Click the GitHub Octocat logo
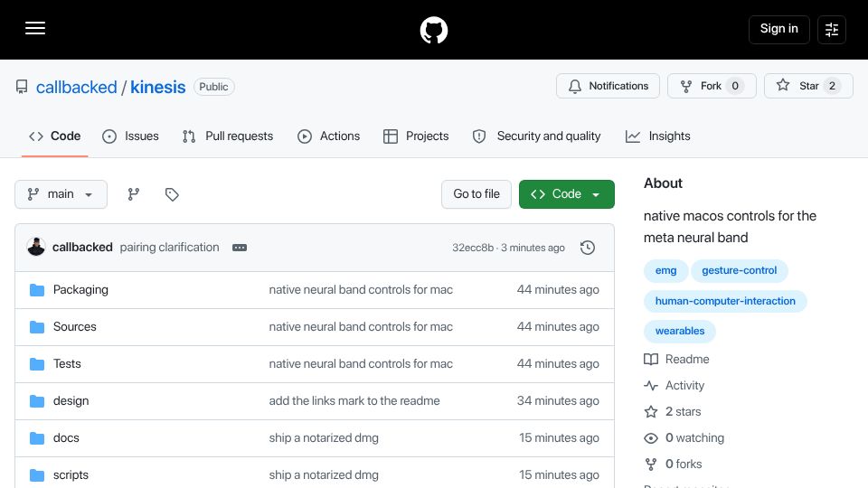 pyautogui.click(x=433, y=30)
